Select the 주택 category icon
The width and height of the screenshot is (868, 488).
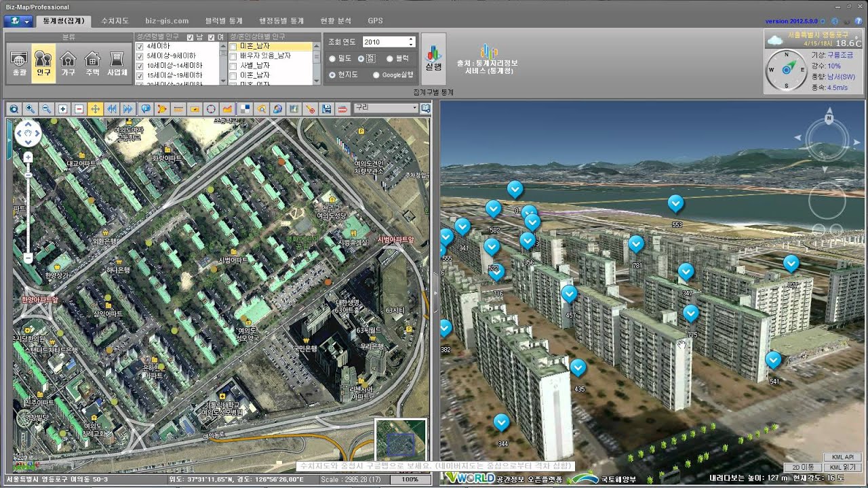92,63
